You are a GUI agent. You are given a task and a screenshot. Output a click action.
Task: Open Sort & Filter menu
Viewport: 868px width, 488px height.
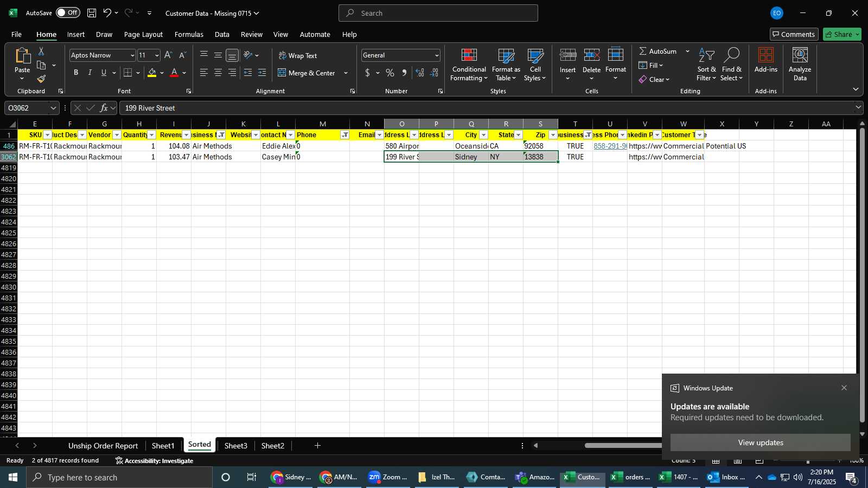tap(706, 65)
